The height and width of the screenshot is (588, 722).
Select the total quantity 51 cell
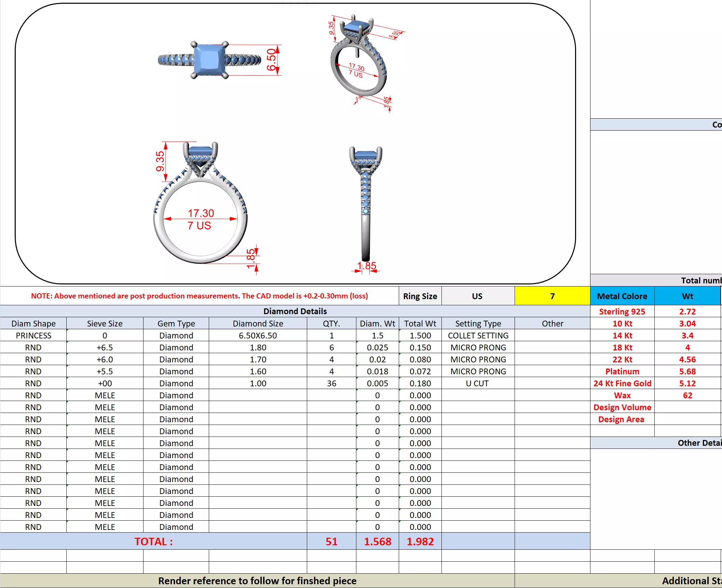(331, 541)
